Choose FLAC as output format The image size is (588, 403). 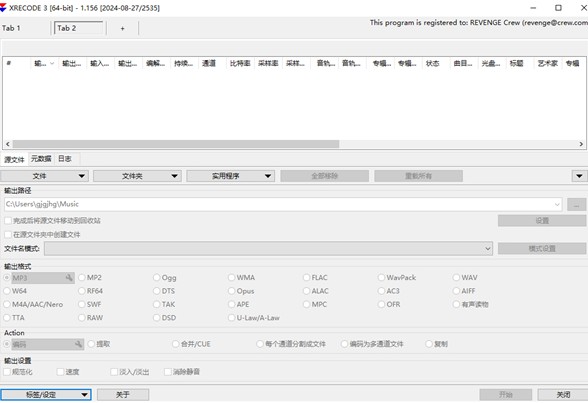point(315,278)
